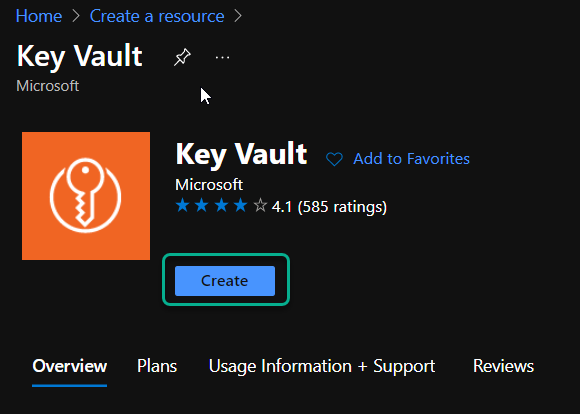
Task: Go to Home breadcrumb link
Action: click(39, 16)
